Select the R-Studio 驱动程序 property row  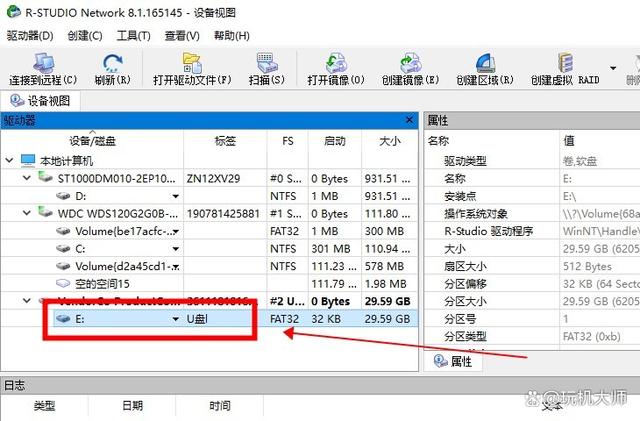pyautogui.click(x=532, y=231)
